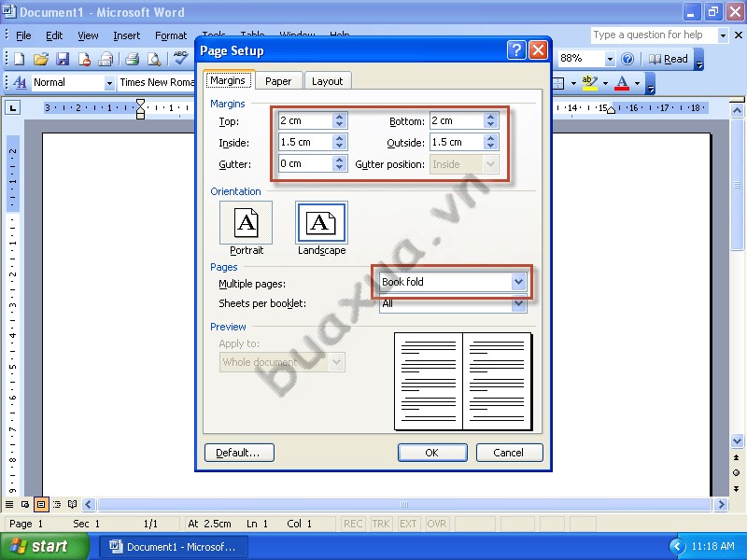Viewport: 747px width, 560px height.
Task: Expand Formatting toolbar options arrow
Action: 650,83
